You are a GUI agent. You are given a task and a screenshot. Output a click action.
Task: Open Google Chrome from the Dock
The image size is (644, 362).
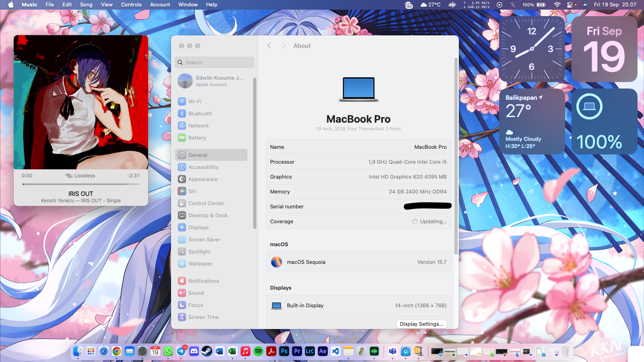pos(117,351)
